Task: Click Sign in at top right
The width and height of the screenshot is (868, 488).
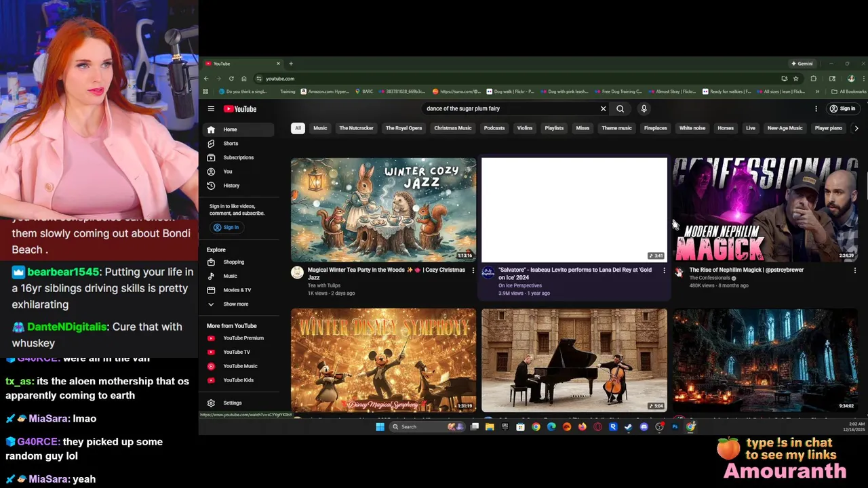Action: tap(843, 108)
